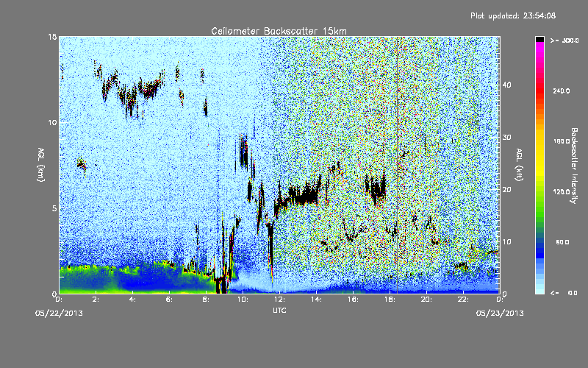Click the "<= 0.0" colorbar minimum label
Image resolution: width=588 pixels, height=368 pixels.
564,293
